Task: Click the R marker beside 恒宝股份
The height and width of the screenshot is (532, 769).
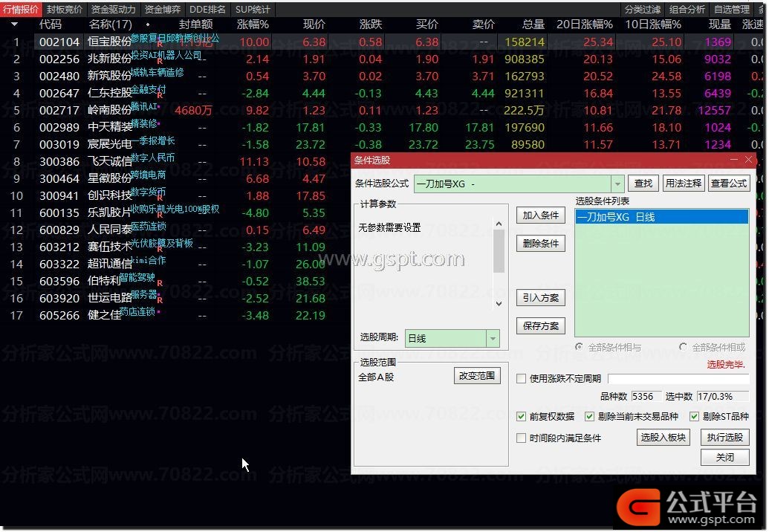Action: point(160,45)
